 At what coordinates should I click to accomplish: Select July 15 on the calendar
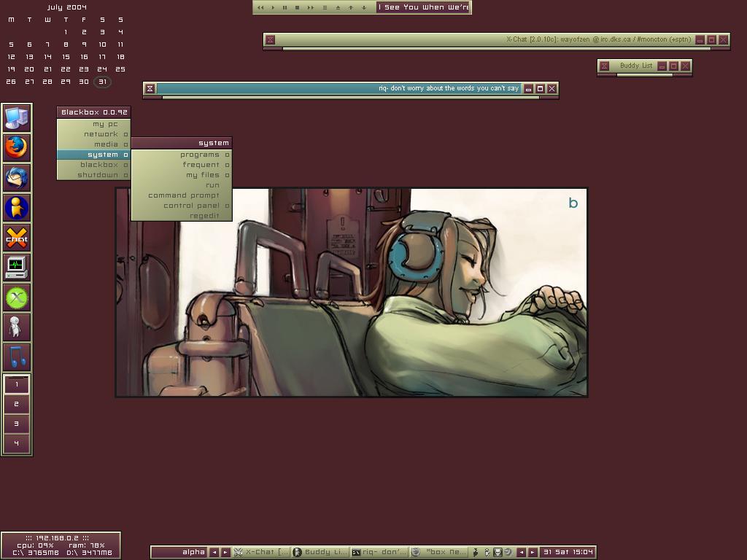tap(66, 57)
